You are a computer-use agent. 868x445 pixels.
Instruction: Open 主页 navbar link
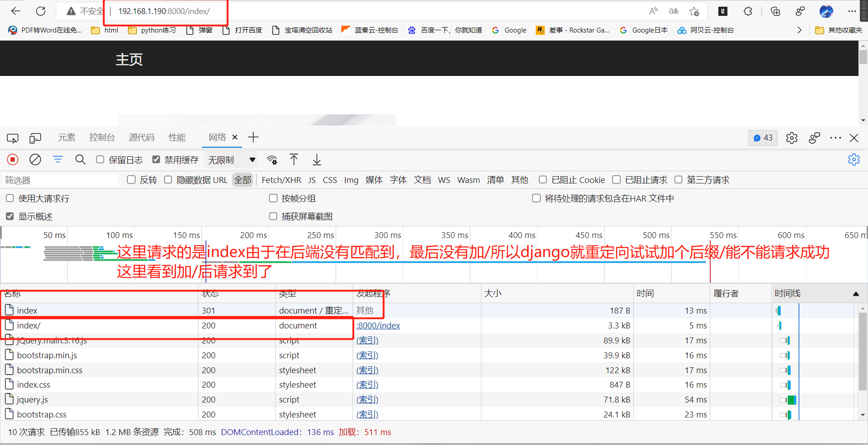coord(129,59)
